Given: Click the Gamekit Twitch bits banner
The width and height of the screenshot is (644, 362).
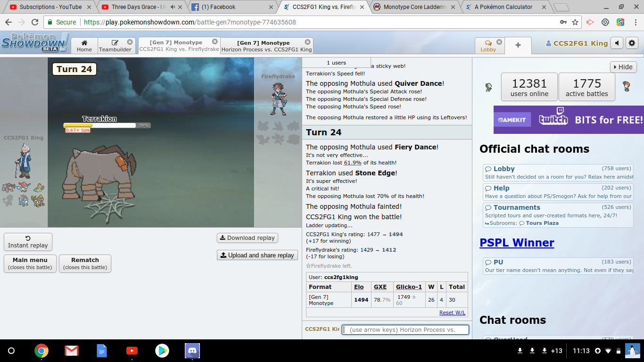Looking at the screenshot, I should tap(569, 120).
